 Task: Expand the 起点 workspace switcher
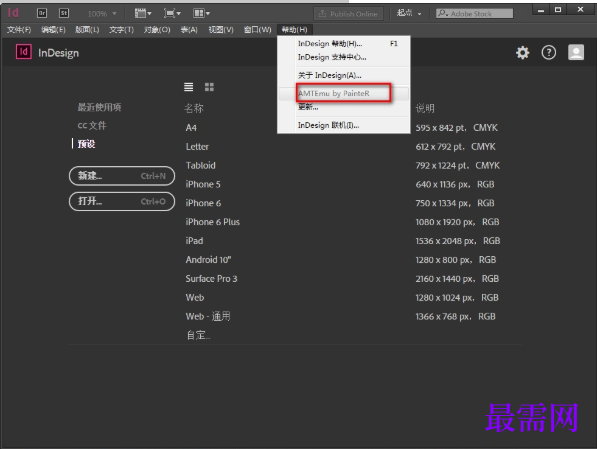[409, 13]
